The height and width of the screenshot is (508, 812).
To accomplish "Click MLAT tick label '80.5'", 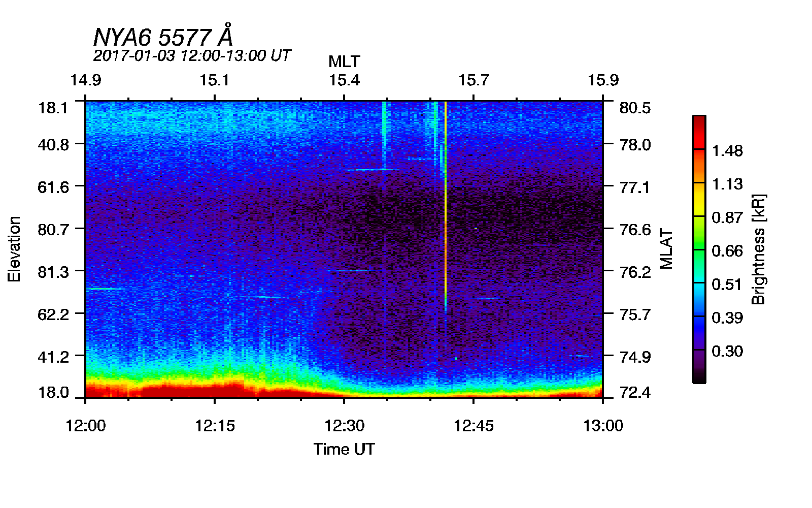I will point(635,108).
